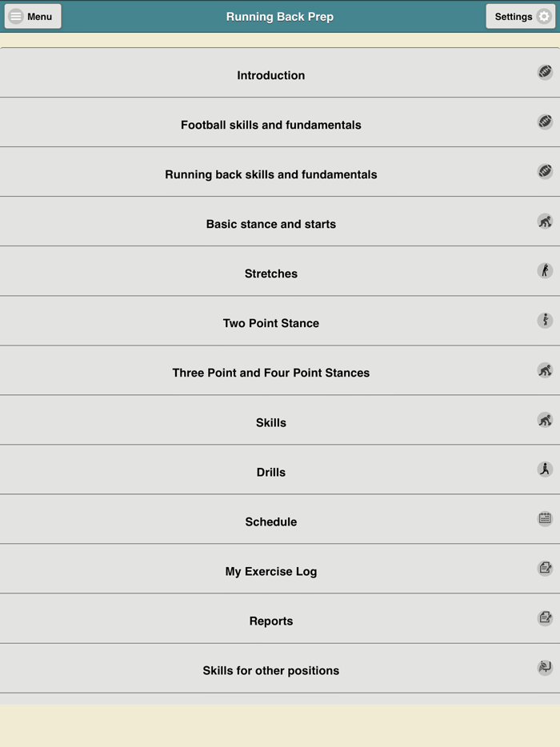Viewport: 560px width, 747px height.
Task: View the Schedule entry
Action: pos(270,521)
